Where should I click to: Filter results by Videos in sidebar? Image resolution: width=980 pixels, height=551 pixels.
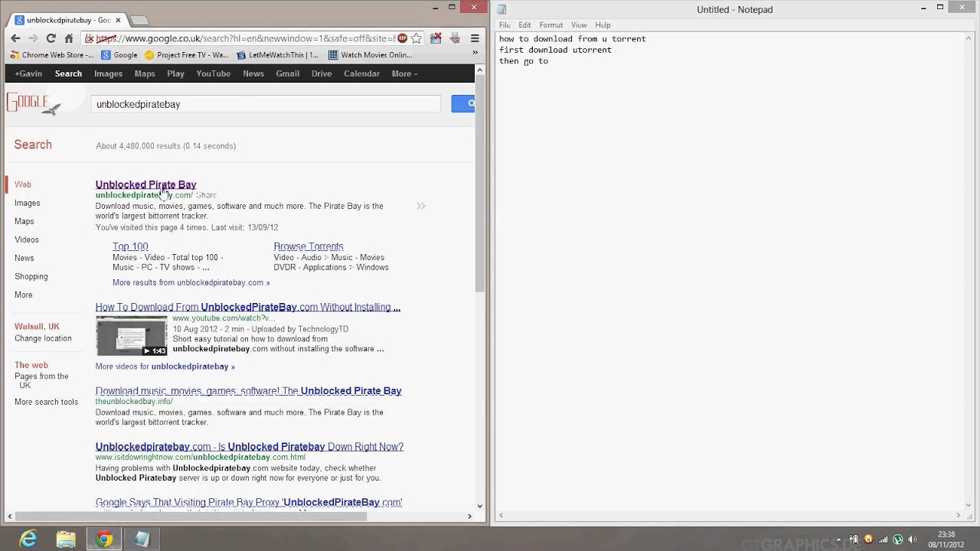[x=27, y=240]
